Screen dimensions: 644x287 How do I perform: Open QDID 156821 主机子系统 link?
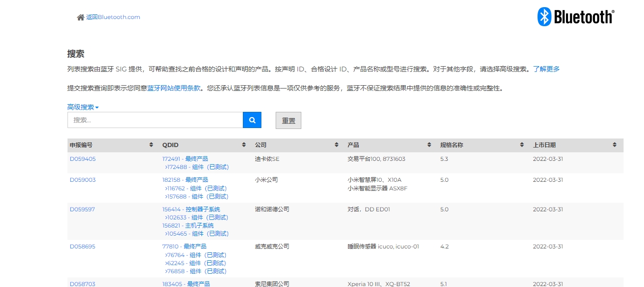[x=188, y=226]
